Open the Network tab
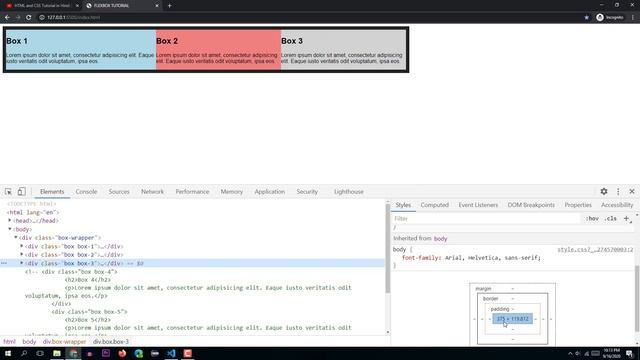 pos(152,191)
